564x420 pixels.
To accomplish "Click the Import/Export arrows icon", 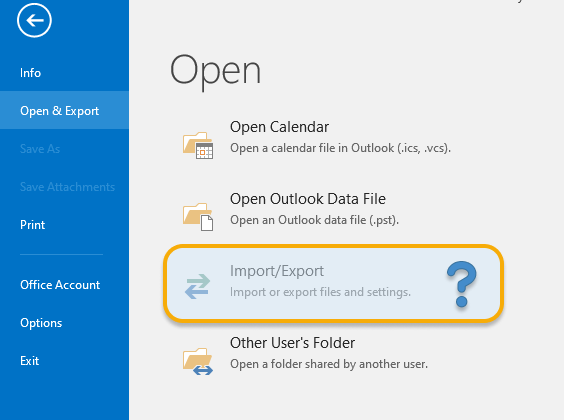I will [x=197, y=287].
